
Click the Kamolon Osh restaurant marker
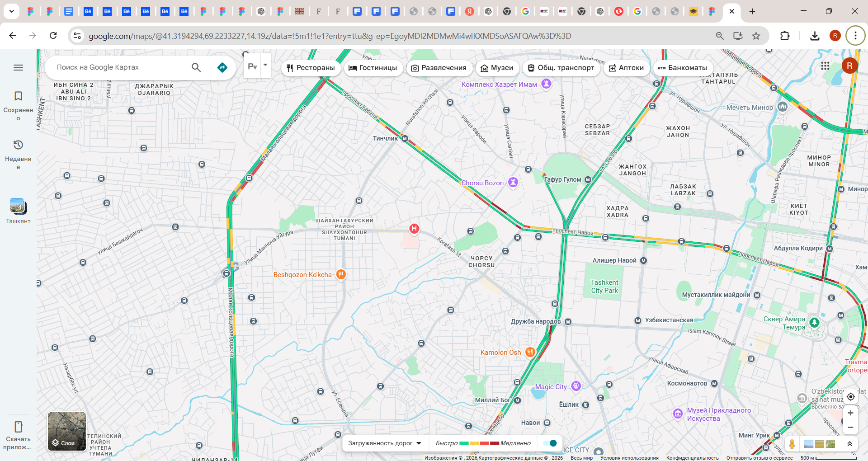(x=530, y=352)
